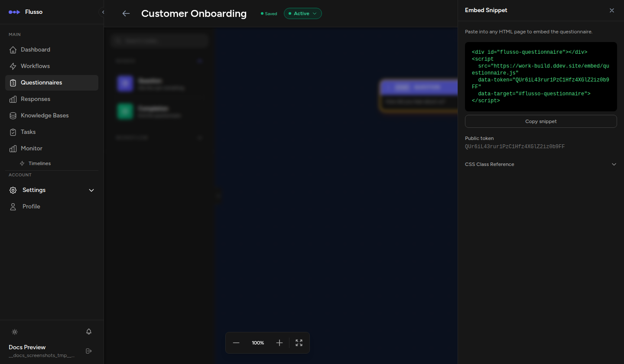Click the embed code snippet block
The height and width of the screenshot is (364, 624).
point(541,77)
